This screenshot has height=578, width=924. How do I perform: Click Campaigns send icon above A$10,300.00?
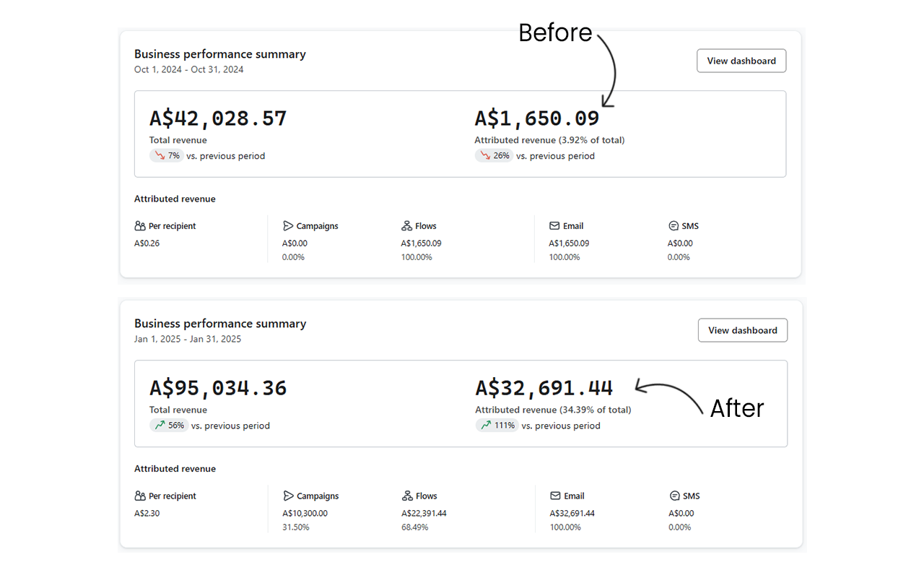tap(288, 496)
